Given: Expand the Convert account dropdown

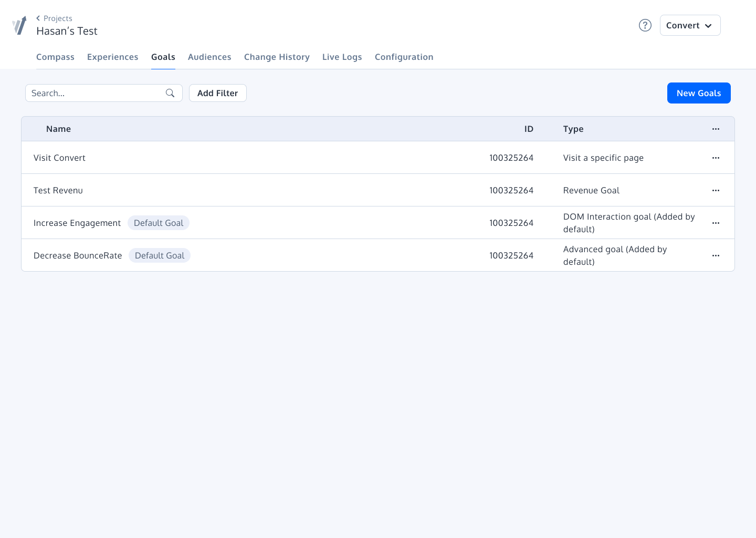Looking at the screenshot, I should (x=689, y=25).
